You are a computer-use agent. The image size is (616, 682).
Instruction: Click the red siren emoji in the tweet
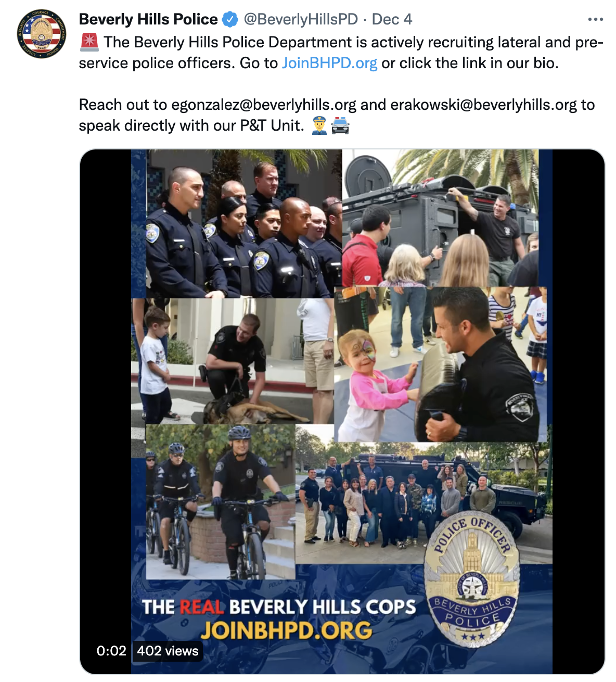click(89, 42)
